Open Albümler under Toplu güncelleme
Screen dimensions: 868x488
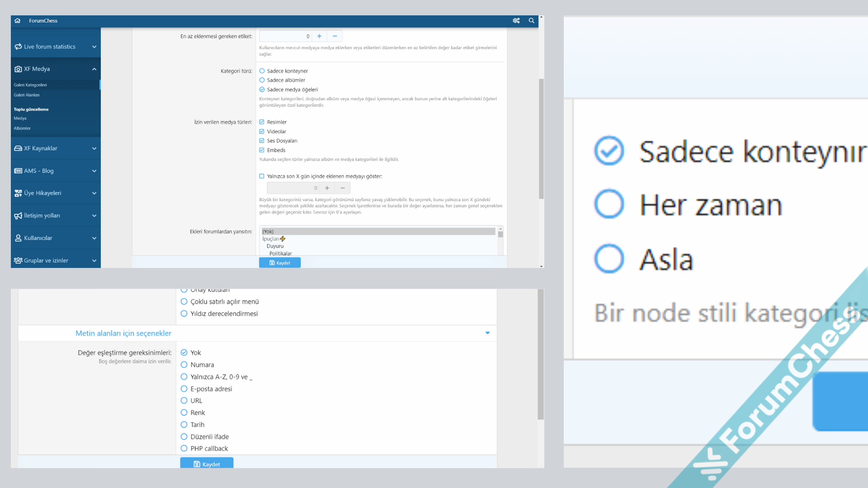coord(22,128)
